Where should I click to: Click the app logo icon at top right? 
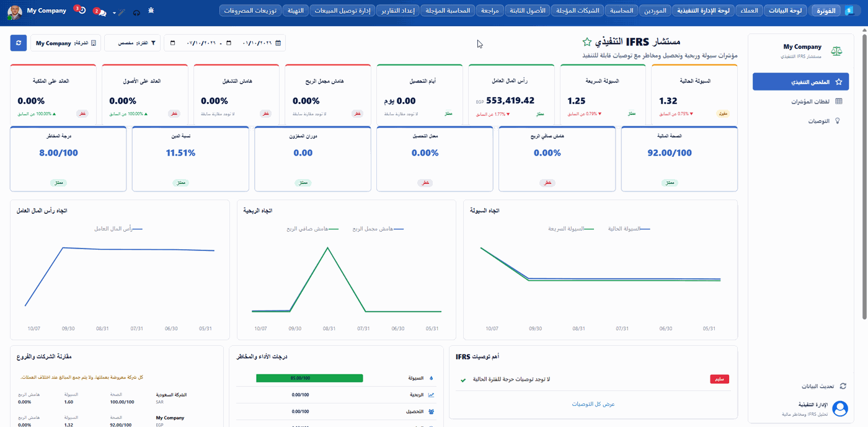click(x=849, y=11)
